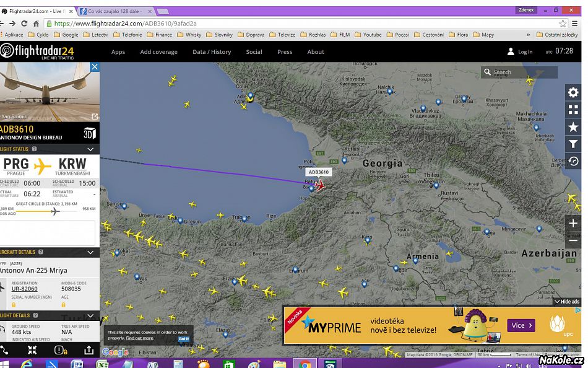Screen dimensions: 588x368
Task: Click the blue airport pin at Trabzon
Action: tap(245, 219)
